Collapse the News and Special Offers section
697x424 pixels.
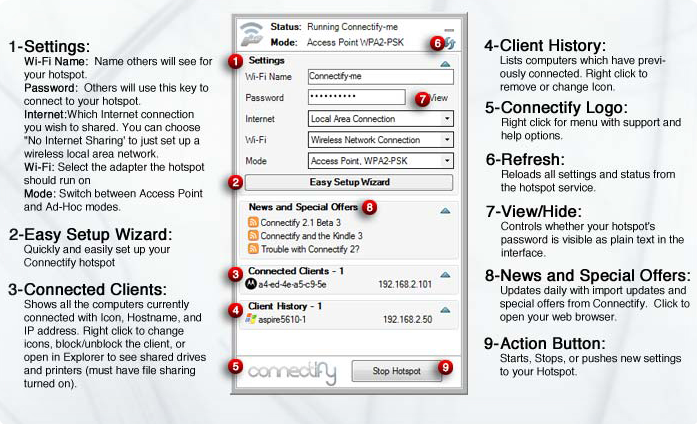point(445,211)
